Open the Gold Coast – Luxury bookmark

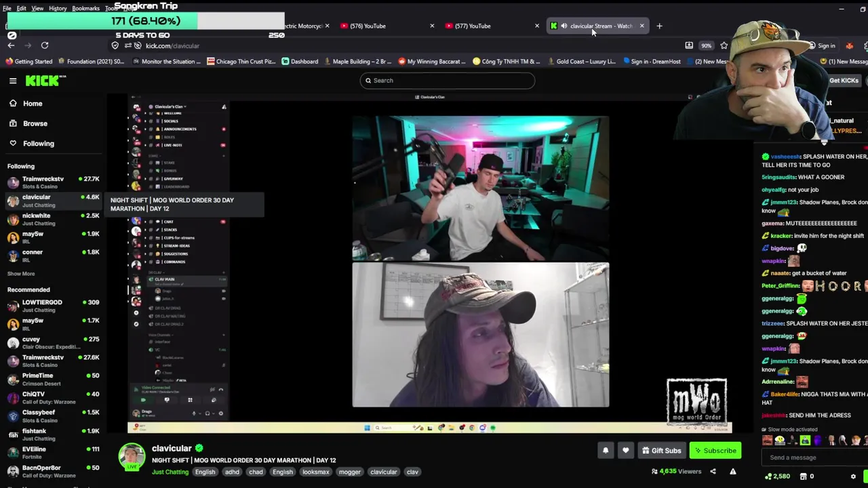click(x=581, y=62)
